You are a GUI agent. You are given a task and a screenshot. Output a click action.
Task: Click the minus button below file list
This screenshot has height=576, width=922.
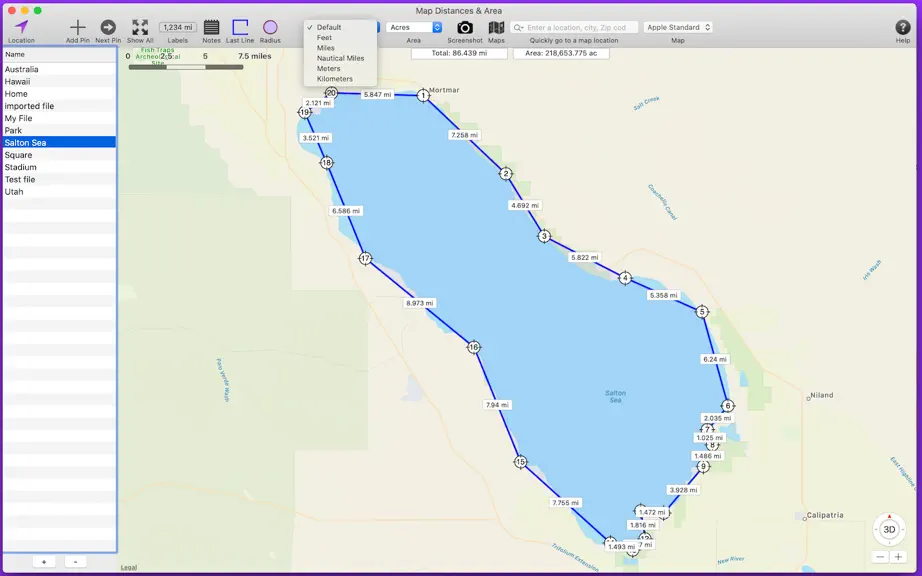click(x=75, y=562)
